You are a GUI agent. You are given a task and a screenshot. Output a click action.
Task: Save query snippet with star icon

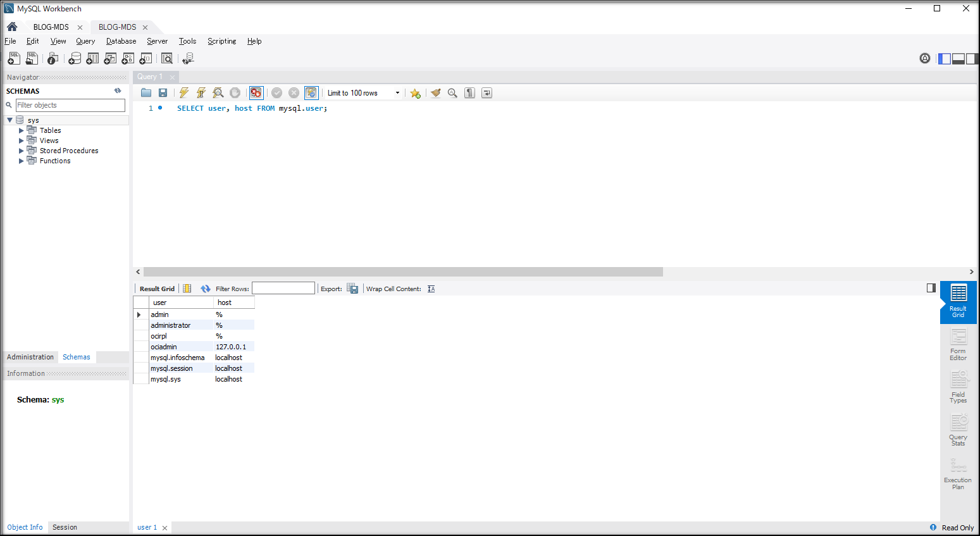415,93
